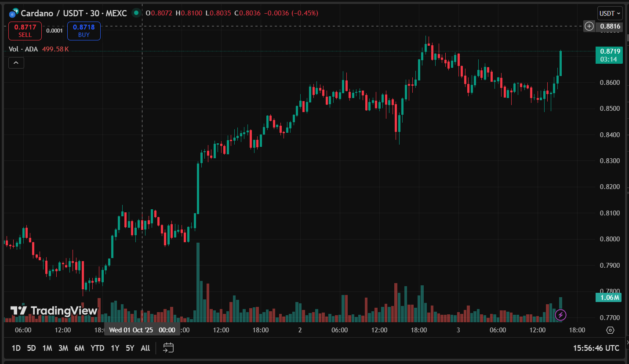
Task: Click the 15:56:46 UTC timezone clock
Action: click(x=596, y=348)
